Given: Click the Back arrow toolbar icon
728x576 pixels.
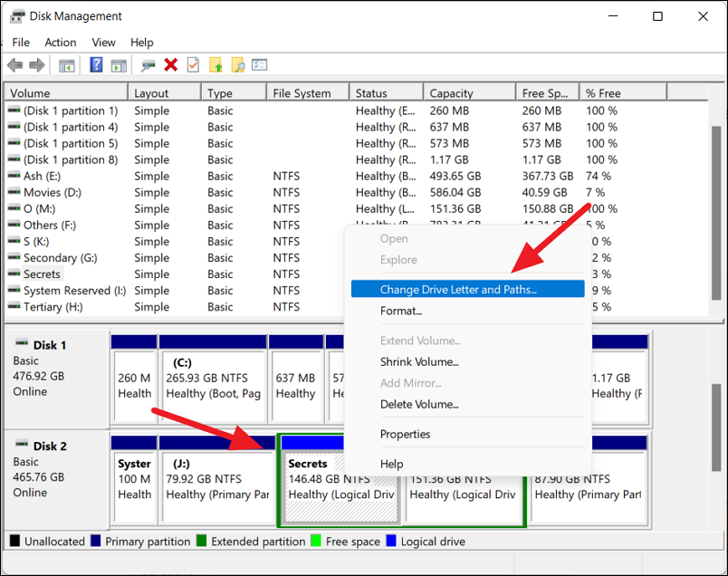Looking at the screenshot, I should click(x=15, y=65).
